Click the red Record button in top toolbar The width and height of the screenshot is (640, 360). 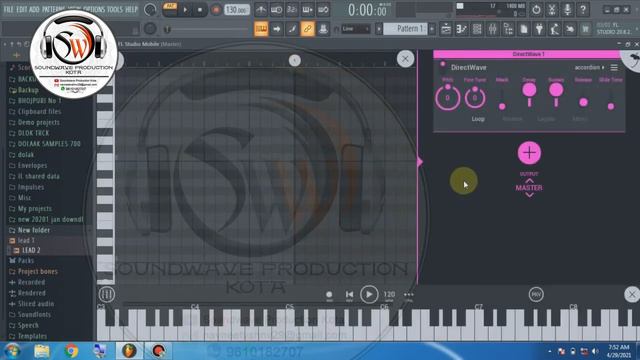[x=216, y=10]
